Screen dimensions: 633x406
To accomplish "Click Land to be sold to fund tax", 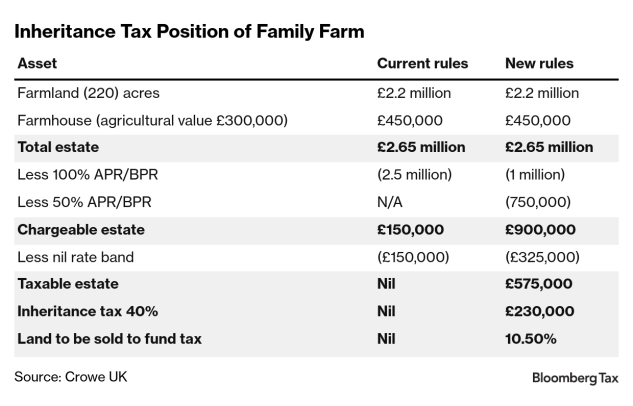I will pyautogui.click(x=109, y=338).
